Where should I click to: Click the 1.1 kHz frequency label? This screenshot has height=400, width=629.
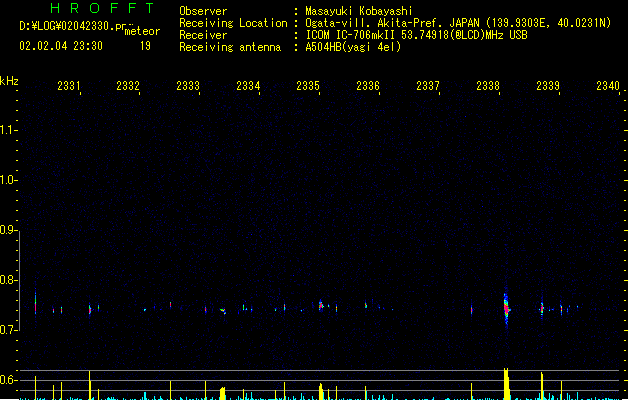coord(7,130)
